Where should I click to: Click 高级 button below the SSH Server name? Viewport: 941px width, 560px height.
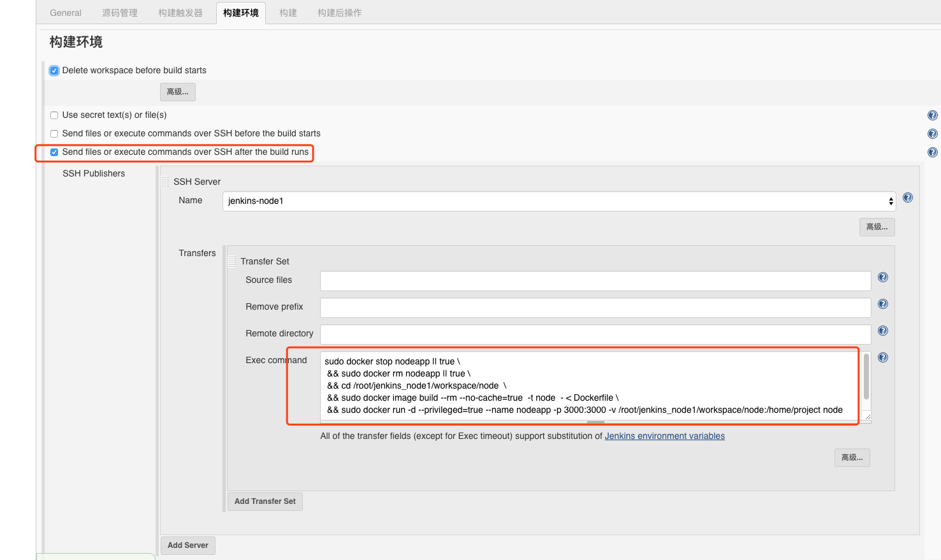[877, 227]
